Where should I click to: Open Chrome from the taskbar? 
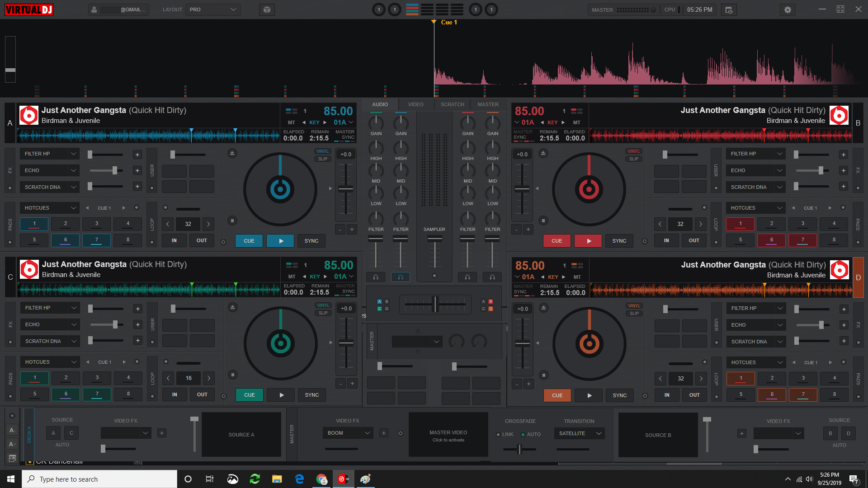[321, 479]
